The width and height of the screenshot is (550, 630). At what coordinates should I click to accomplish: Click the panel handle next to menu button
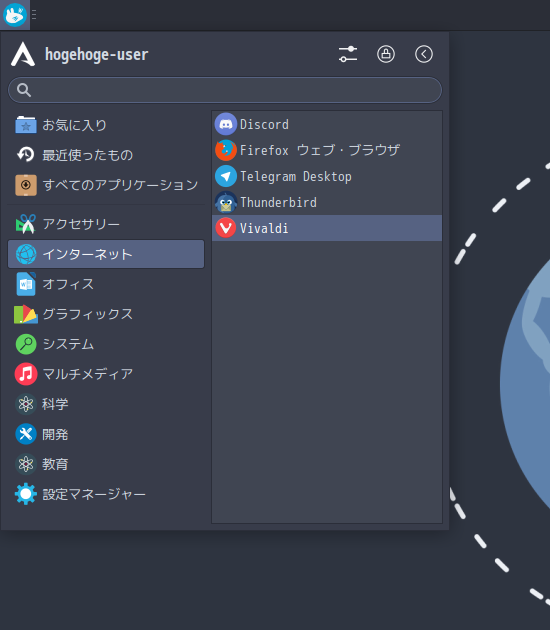(x=34, y=15)
